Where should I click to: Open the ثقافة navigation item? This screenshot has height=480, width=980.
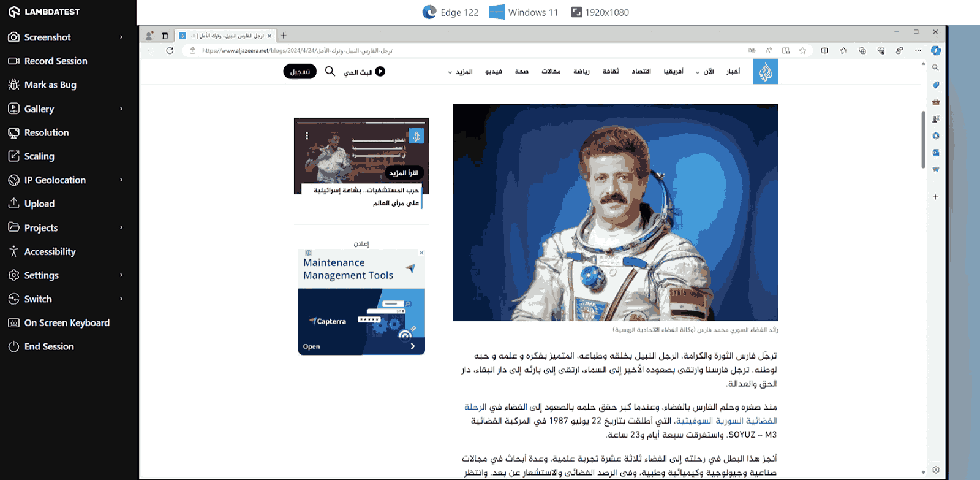click(x=611, y=72)
